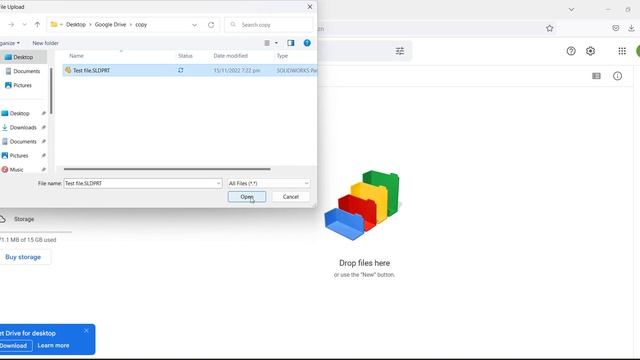Viewport: 640px width, 360px height.
Task: Close the File Upload dialog
Action: [310, 7]
